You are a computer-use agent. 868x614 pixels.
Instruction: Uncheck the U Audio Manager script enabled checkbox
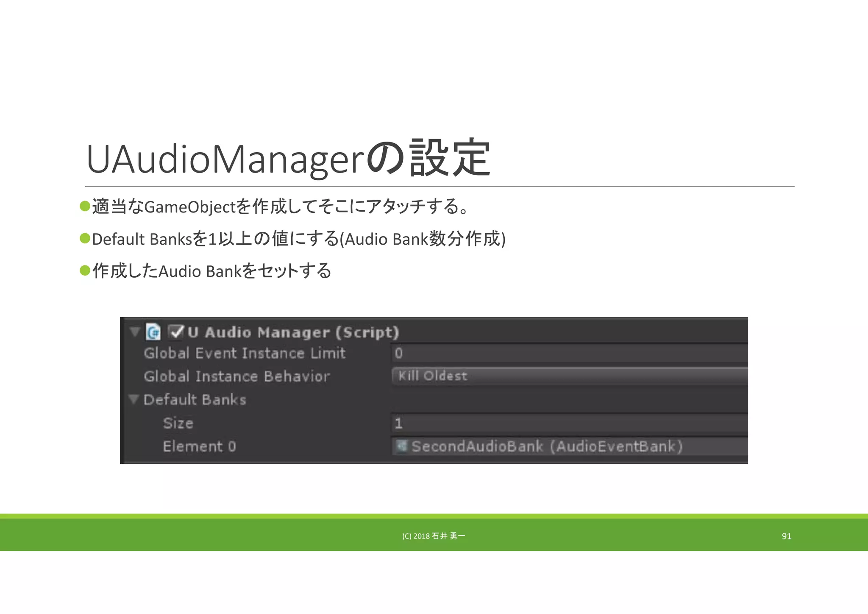pos(175,332)
